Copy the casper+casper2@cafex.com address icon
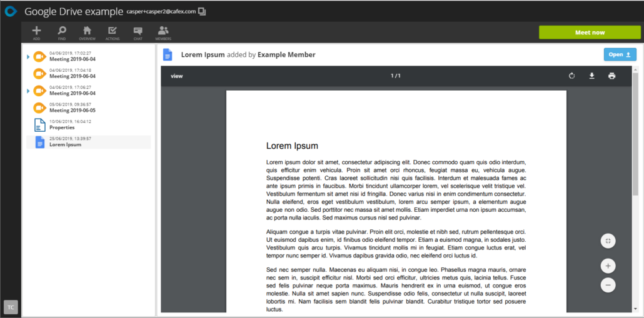Viewport: 644px width, 318px height. pos(202,11)
